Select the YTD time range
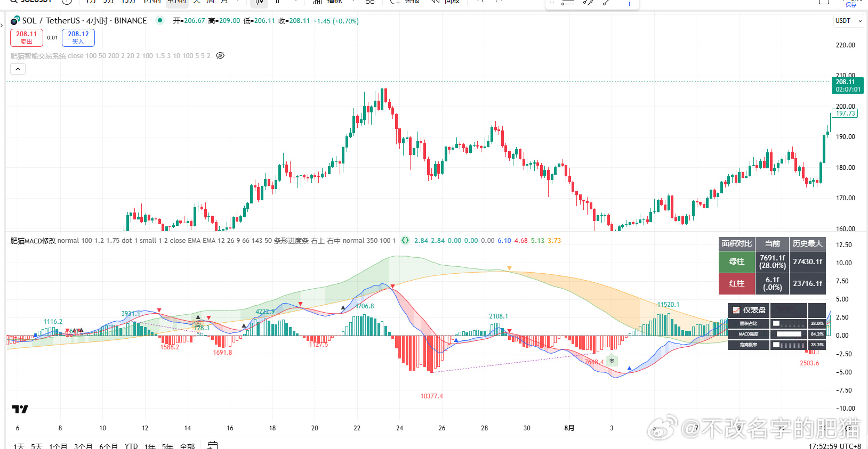 click(131, 446)
